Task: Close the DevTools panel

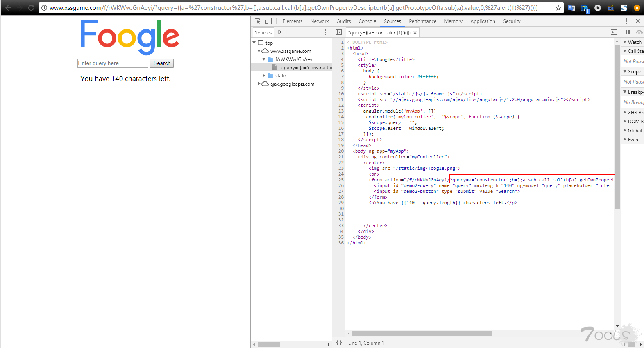Action: (637, 21)
